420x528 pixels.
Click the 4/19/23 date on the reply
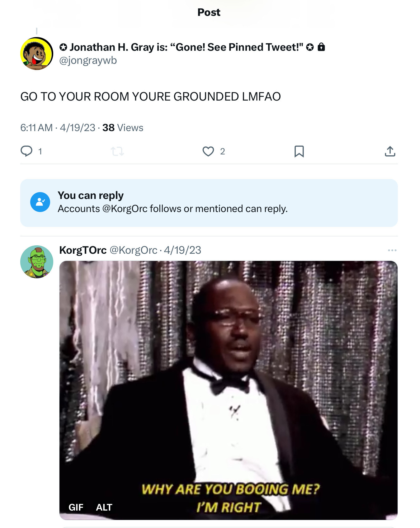182,250
